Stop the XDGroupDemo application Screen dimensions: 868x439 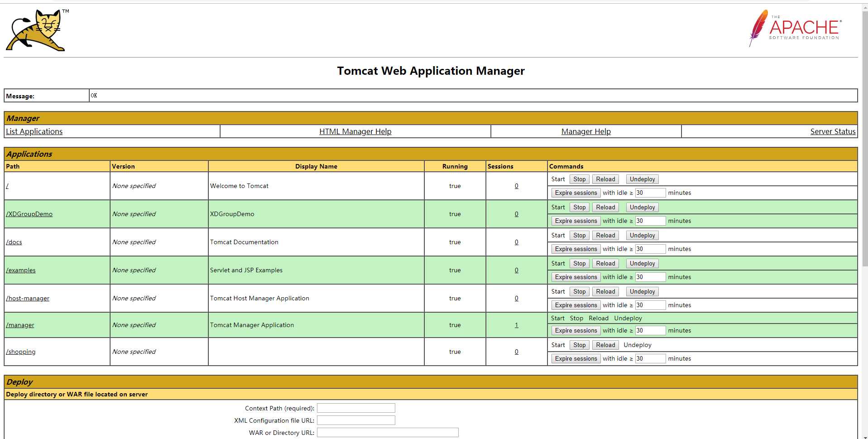pos(579,207)
